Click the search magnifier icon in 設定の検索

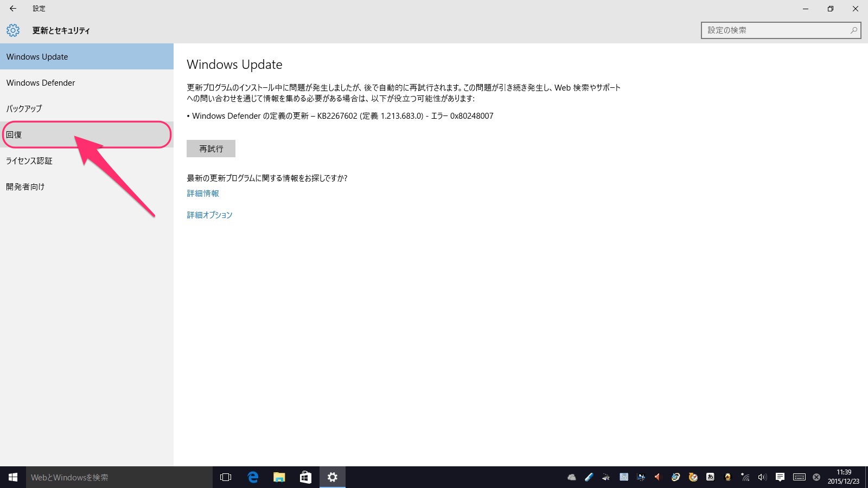click(x=854, y=30)
